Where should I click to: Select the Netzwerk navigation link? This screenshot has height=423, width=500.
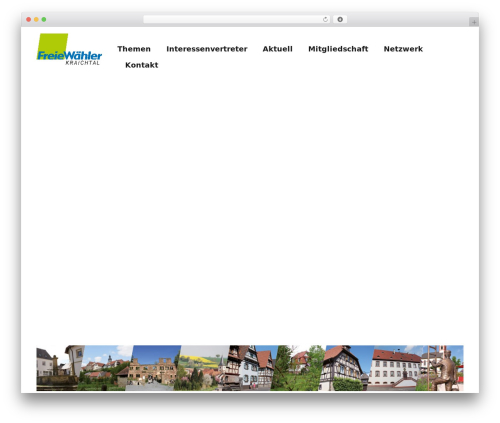403,49
